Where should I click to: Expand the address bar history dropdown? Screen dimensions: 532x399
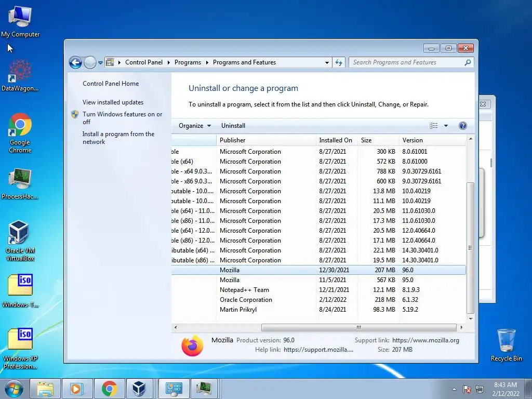(327, 63)
